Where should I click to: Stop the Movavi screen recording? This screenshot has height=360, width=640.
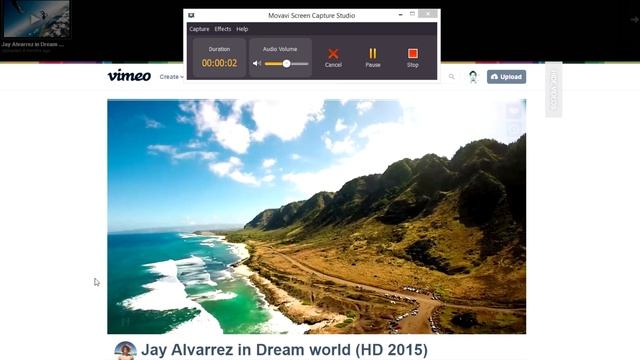(412, 58)
